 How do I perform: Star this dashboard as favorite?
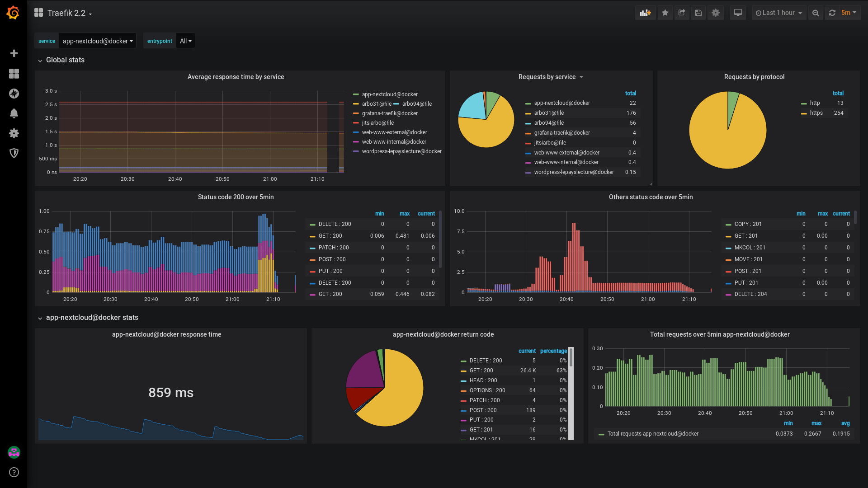(x=665, y=13)
